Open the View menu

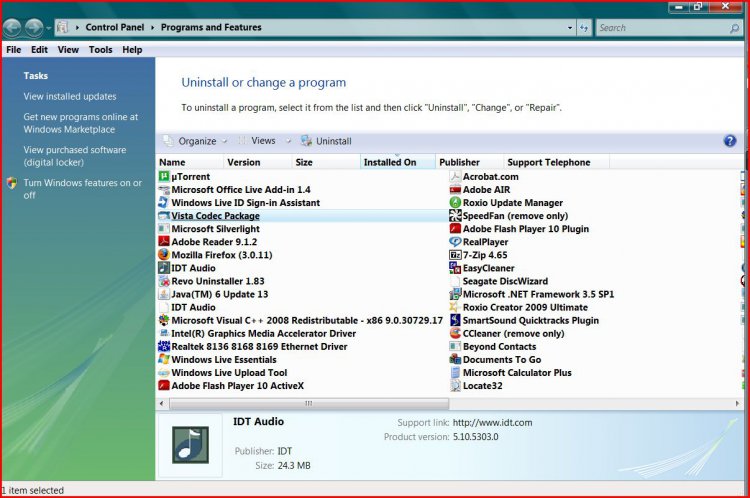click(x=68, y=50)
